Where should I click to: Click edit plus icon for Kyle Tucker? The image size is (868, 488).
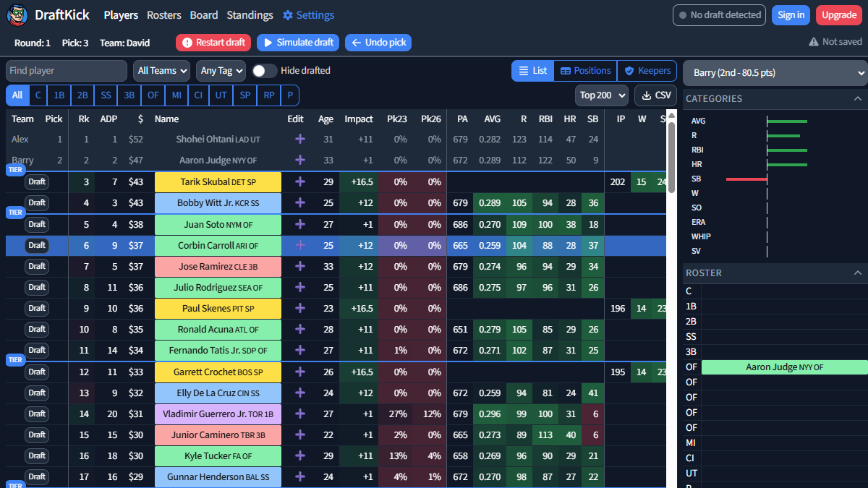point(300,455)
